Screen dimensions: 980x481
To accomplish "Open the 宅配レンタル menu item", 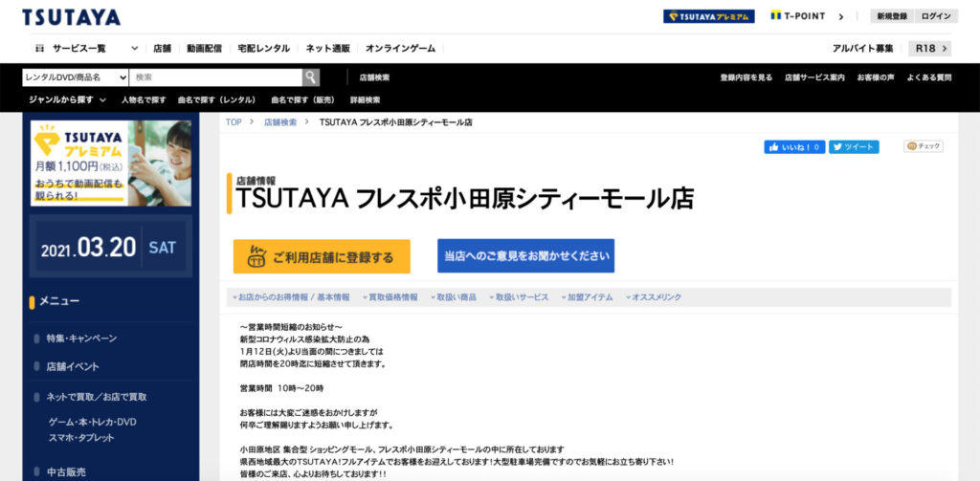I will click(264, 48).
